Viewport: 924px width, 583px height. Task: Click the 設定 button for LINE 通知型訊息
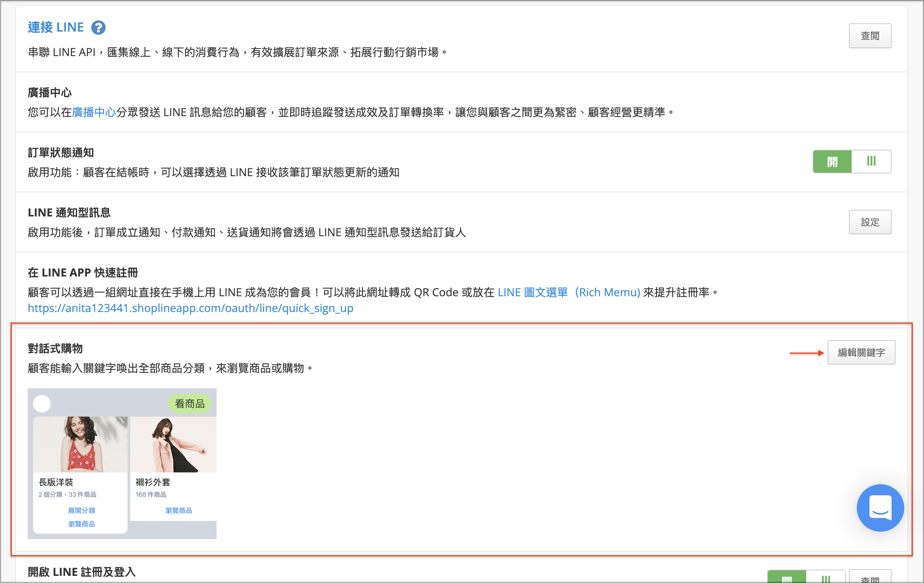[870, 222]
